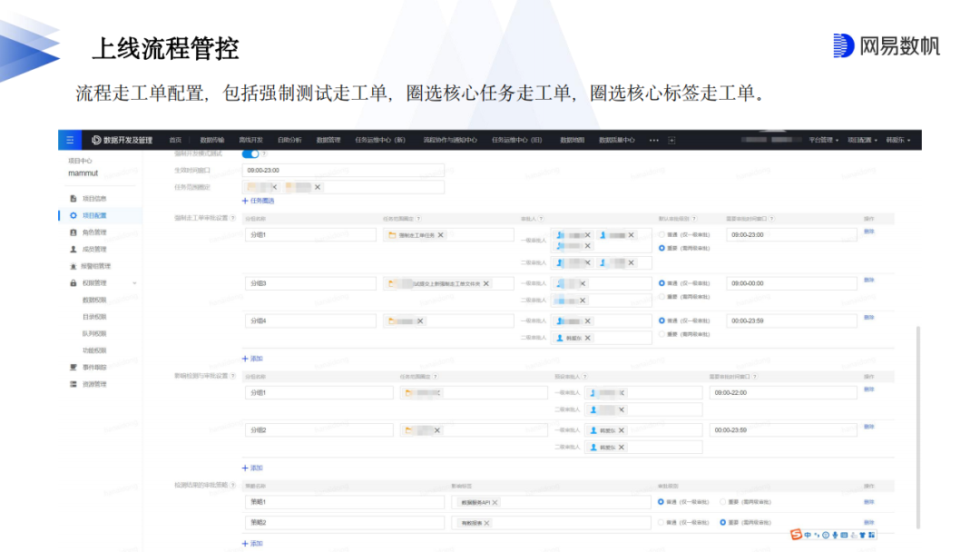Open the 离线开发 nav item
The height and width of the screenshot is (552, 980).
pyautogui.click(x=250, y=140)
